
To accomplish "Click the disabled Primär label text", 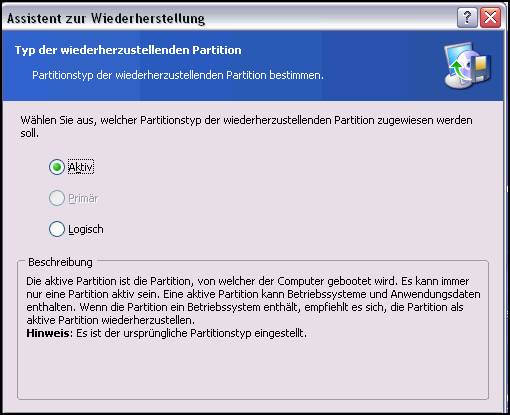I will pyautogui.click(x=83, y=198).
